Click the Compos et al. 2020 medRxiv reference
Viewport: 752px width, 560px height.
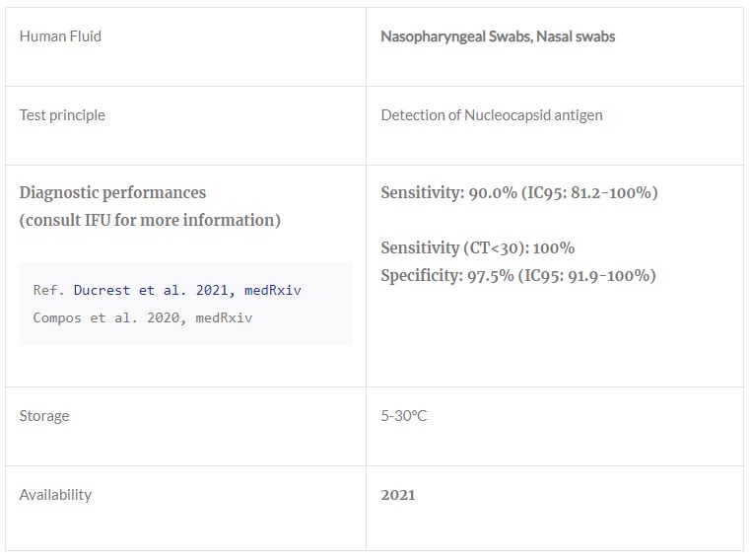(142, 317)
